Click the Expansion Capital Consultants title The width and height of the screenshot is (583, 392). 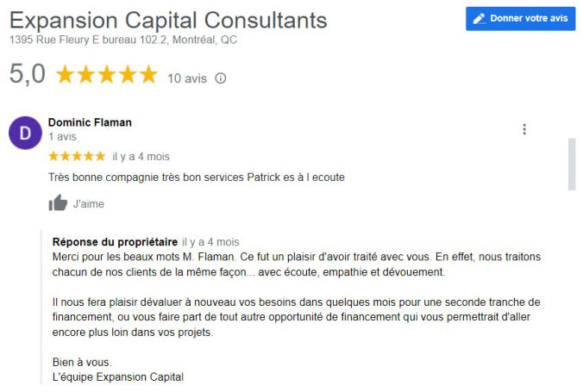[168, 20]
